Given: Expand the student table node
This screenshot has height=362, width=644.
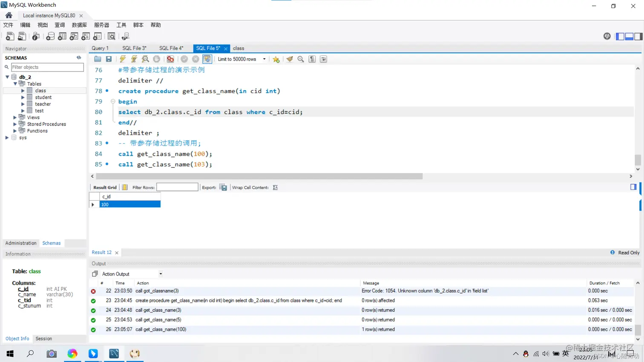Looking at the screenshot, I should pyautogui.click(x=23, y=97).
